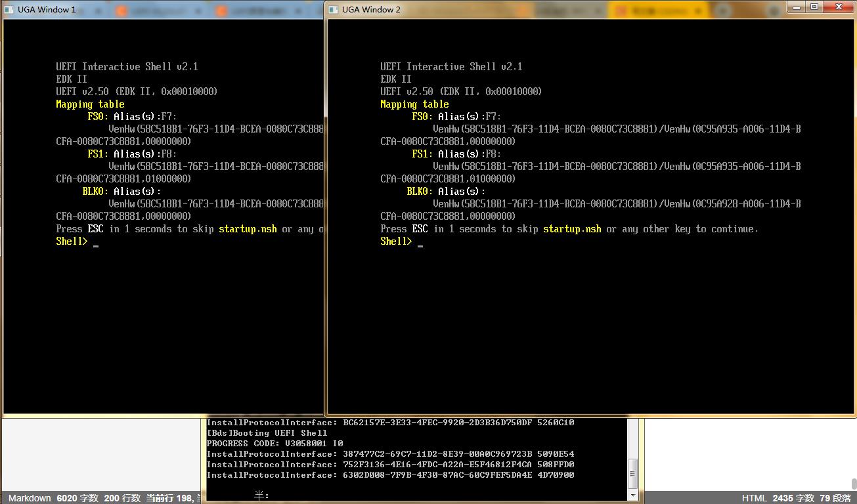
Task: Click console line with GUID 6302D008-7F9B
Action: pos(390,475)
